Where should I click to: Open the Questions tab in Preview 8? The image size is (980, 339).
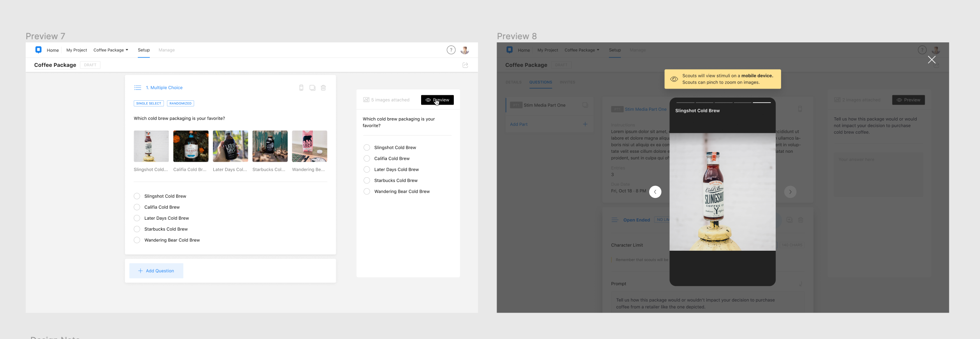click(541, 82)
